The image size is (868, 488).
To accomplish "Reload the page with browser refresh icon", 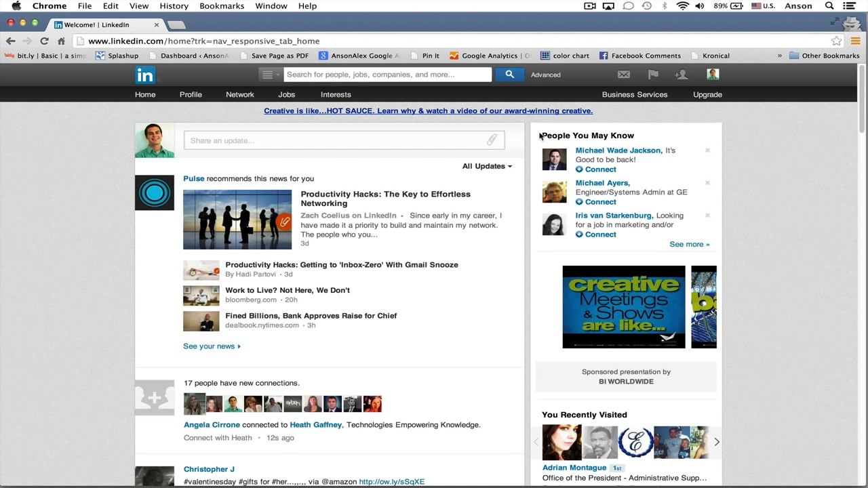I will [44, 41].
